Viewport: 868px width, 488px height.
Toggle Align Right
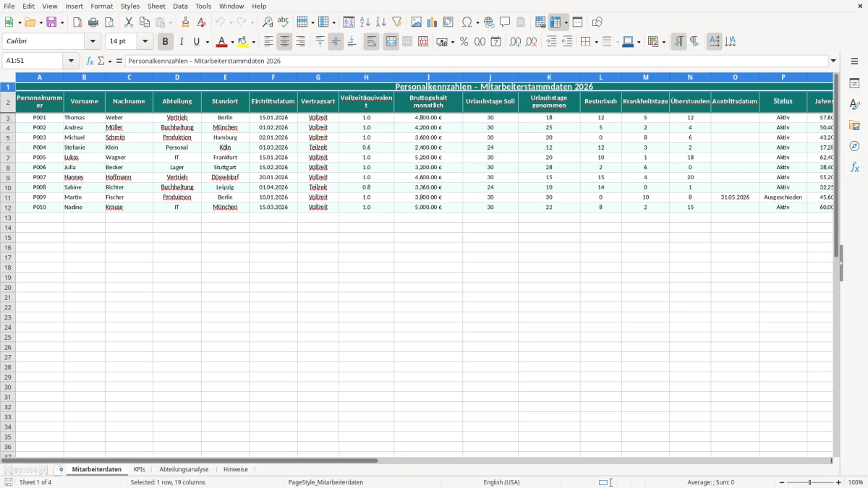pyautogui.click(x=300, y=42)
